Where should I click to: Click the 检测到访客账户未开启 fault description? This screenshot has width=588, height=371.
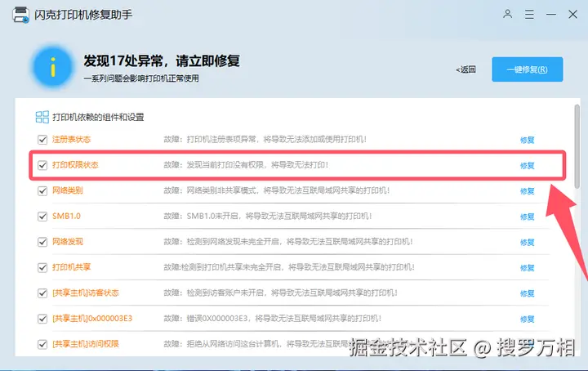point(280,293)
